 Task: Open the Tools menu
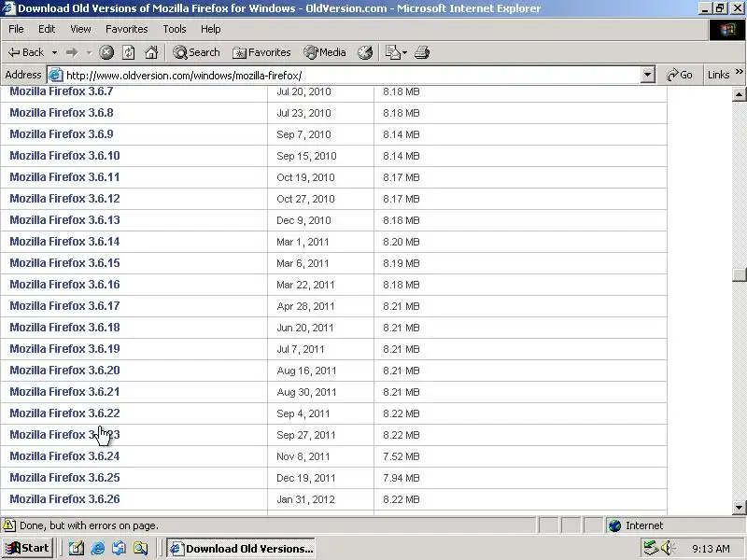pyautogui.click(x=175, y=29)
